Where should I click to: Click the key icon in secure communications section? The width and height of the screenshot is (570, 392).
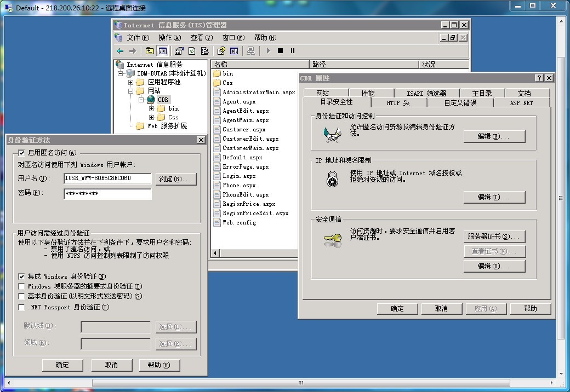333,240
